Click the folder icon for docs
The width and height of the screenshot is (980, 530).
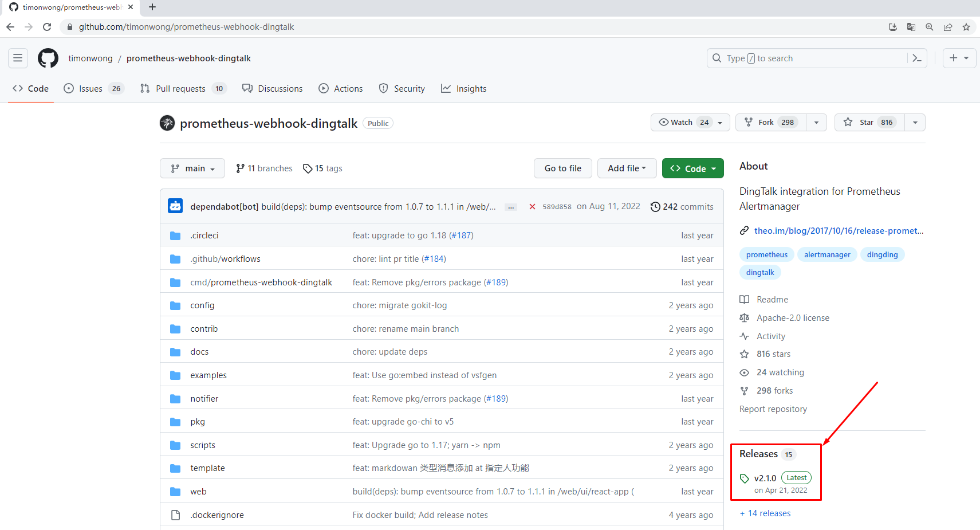pyautogui.click(x=175, y=352)
